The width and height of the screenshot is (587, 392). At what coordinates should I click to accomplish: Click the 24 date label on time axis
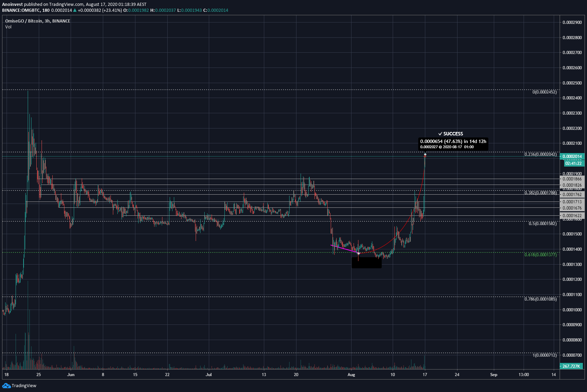(x=457, y=374)
